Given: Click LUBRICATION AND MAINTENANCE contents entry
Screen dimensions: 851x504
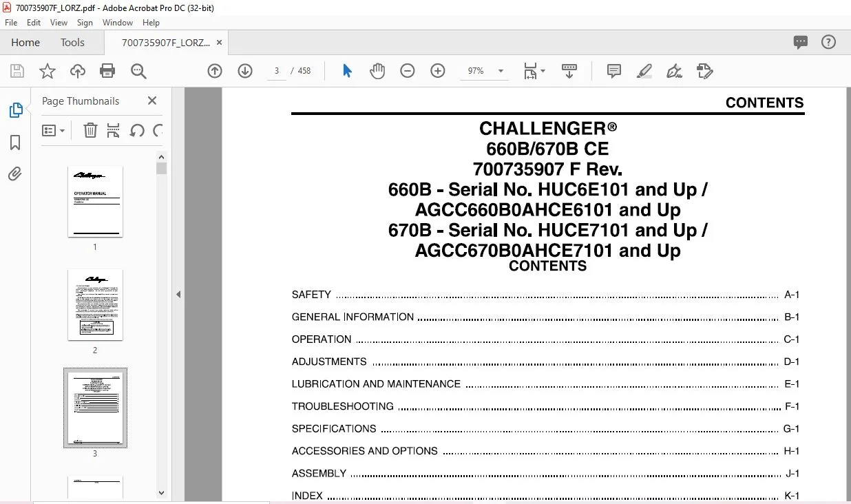Looking at the screenshot, I should (x=545, y=384).
